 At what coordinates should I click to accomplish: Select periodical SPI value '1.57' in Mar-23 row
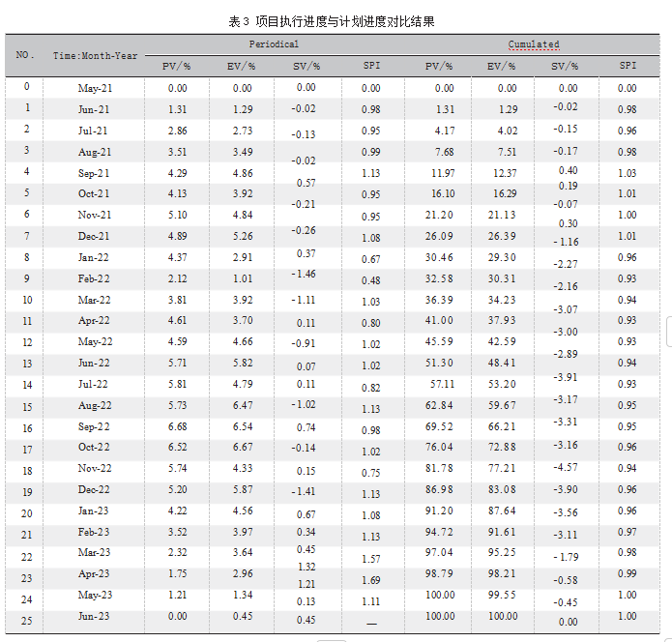coord(370,559)
